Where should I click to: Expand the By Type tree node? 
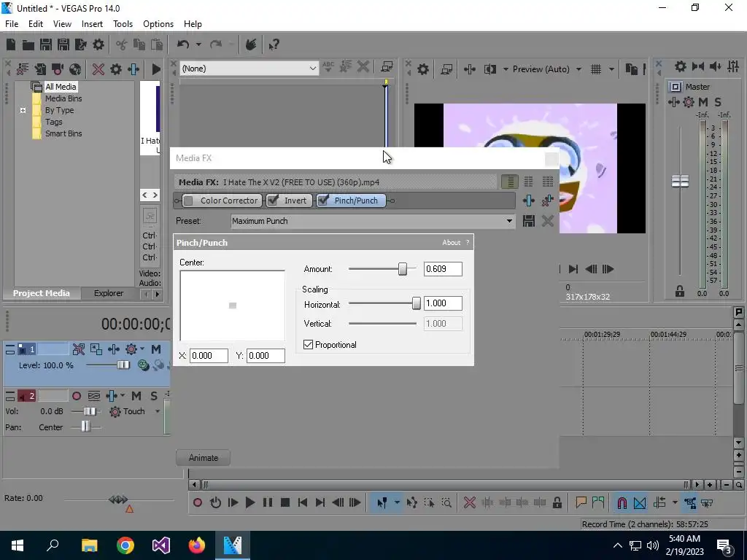23,110
